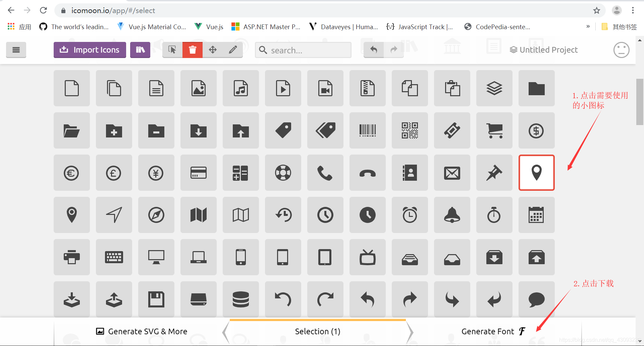Select the shopping cart icon
The image size is (644, 346).
point(494,130)
